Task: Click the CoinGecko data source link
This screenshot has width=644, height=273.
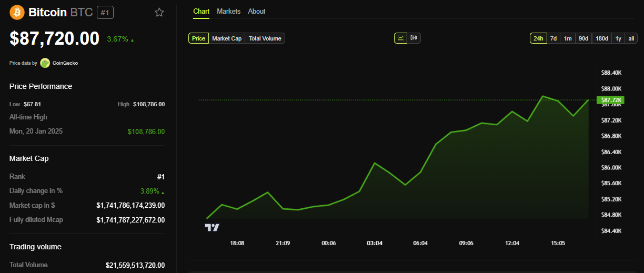Action: pos(65,63)
